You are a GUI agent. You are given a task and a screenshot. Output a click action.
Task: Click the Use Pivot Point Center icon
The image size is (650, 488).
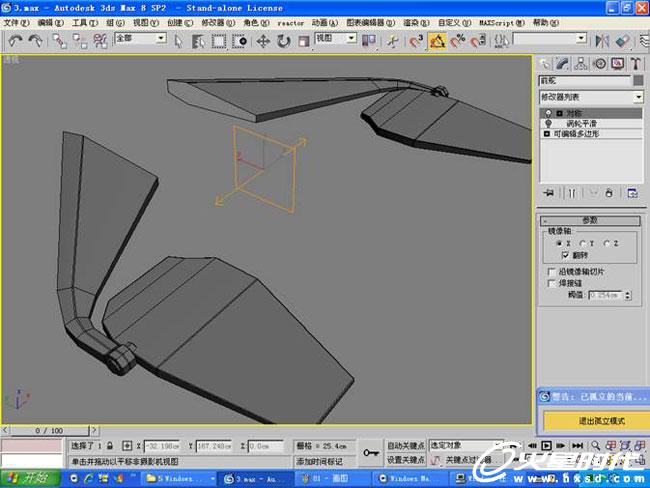(369, 41)
